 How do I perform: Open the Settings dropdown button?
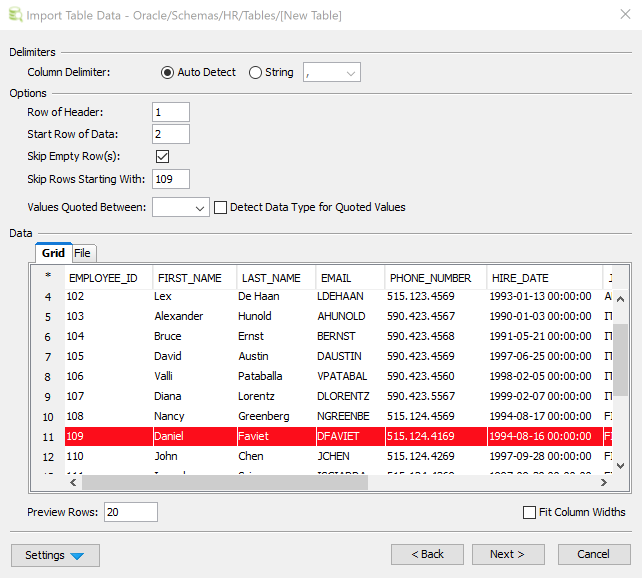point(55,555)
